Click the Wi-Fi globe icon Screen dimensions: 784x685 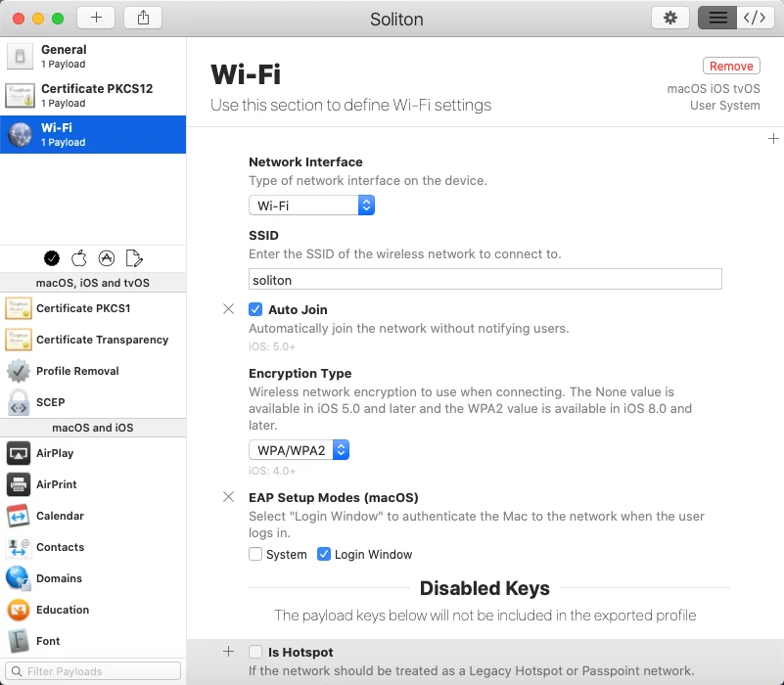[20, 134]
